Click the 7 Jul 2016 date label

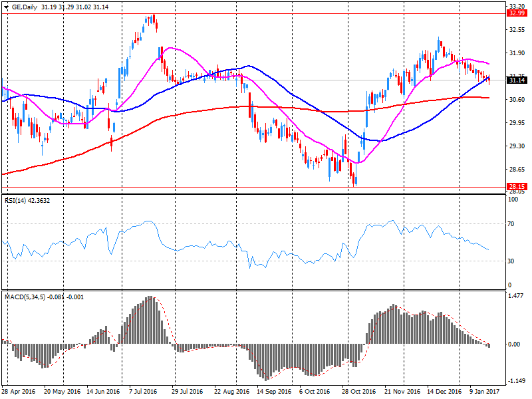143,391
